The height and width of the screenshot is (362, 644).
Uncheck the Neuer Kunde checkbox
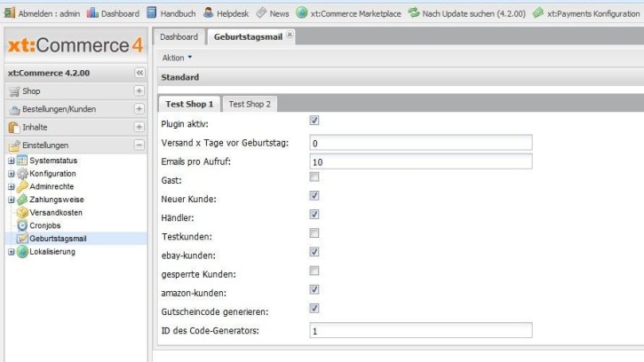coord(314,196)
